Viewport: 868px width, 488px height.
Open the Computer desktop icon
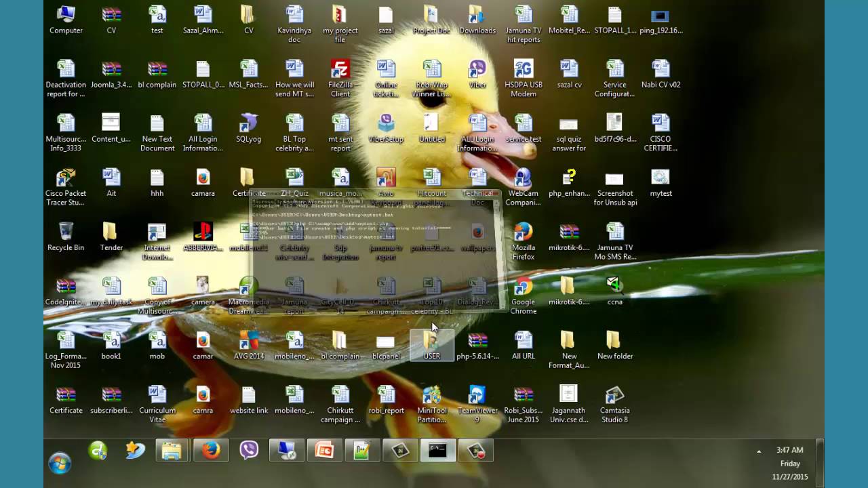pos(66,20)
